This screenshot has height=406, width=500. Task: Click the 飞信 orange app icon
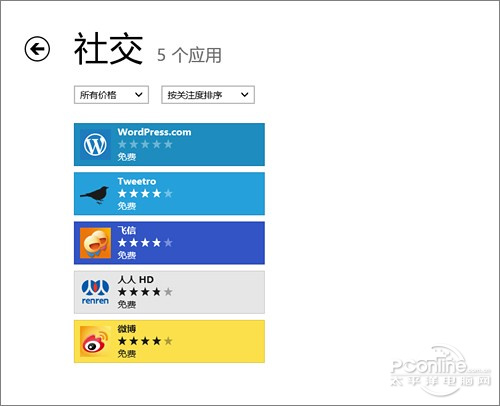[95, 243]
